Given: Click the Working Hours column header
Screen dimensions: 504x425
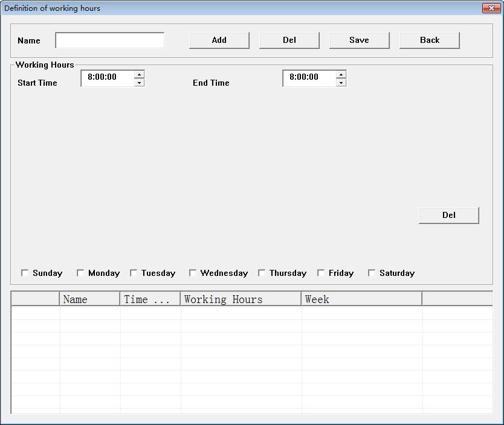Looking at the screenshot, I should pos(241,299).
